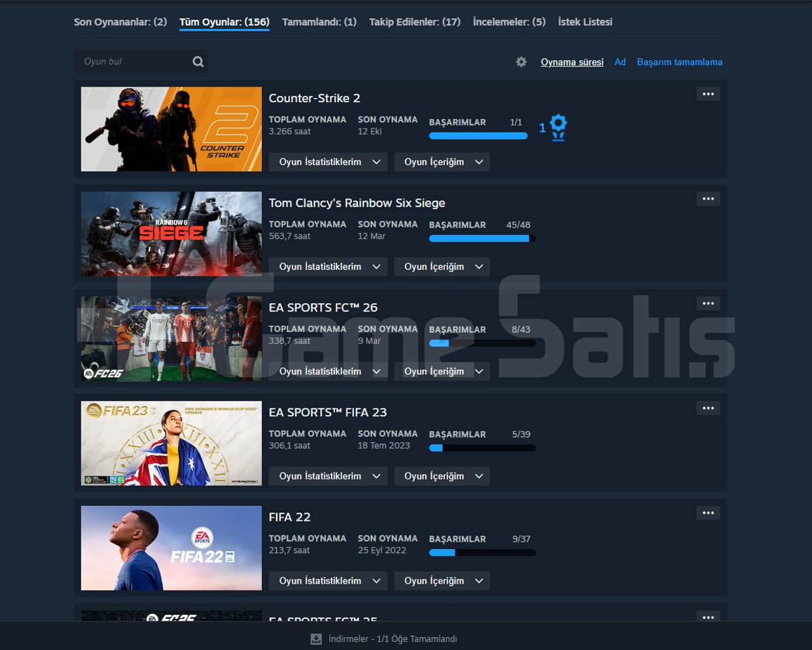Open downloads icon in bottom bar
Viewport: 812px width, 650px height.
[x=316, y=639]
